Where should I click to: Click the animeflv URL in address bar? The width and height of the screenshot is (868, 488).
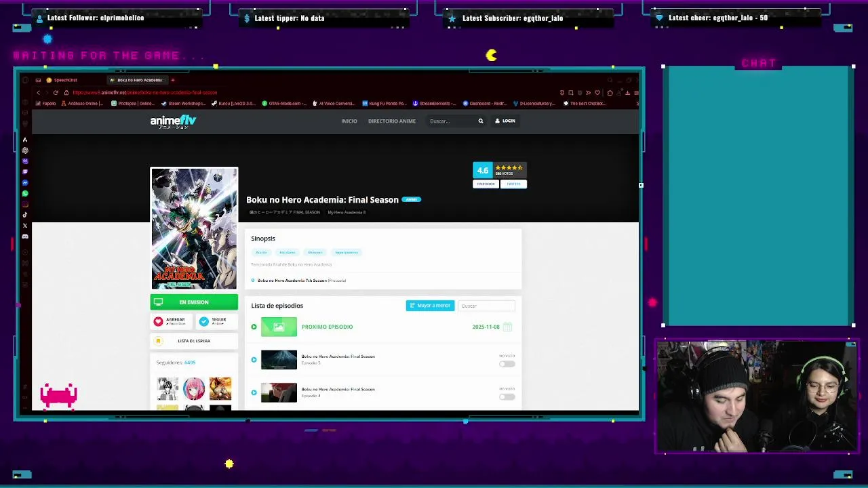pos(145,92)
